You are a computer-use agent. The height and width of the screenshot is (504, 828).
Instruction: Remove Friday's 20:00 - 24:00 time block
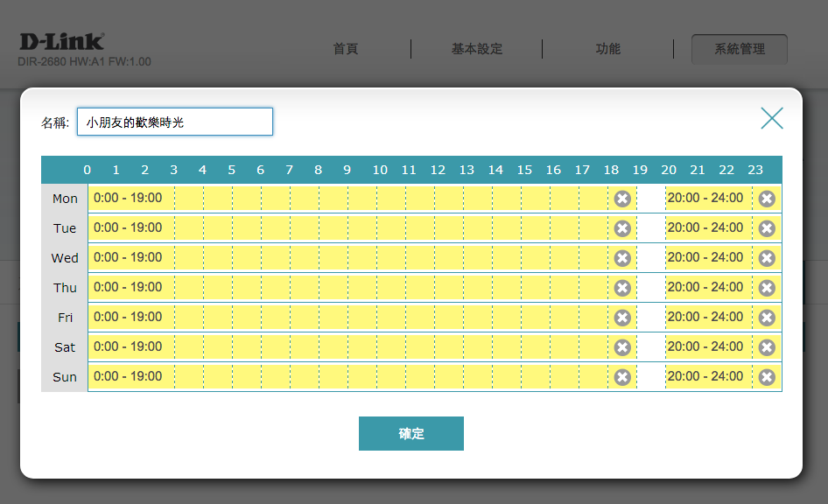click(767, 318)
